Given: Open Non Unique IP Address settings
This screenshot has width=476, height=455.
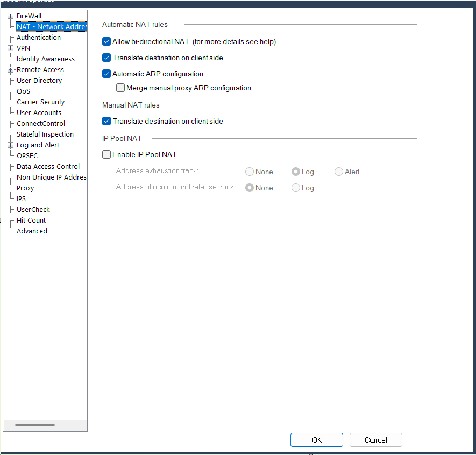Looking at the screenshot, I should (x=51, y=177).
